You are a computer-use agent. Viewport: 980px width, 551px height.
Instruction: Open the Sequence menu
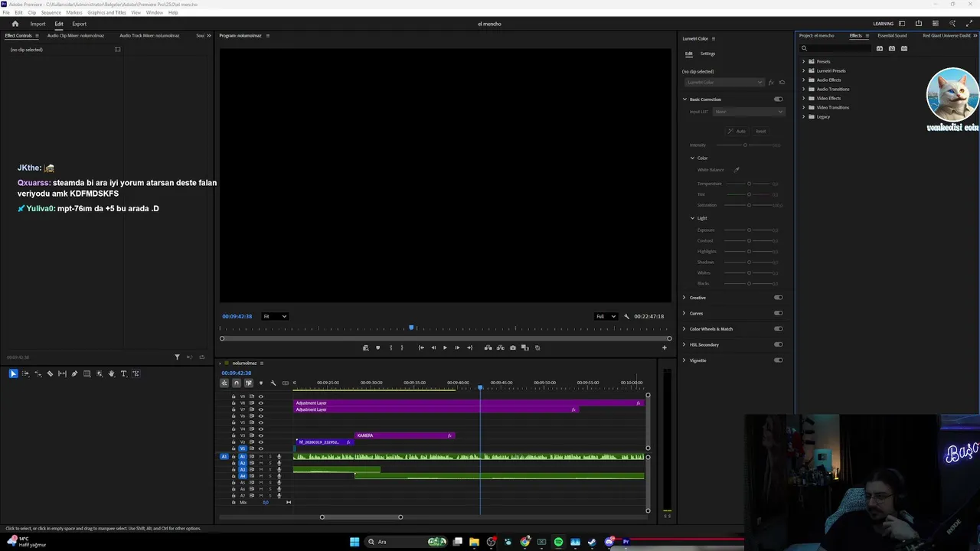tap(51, 12)
